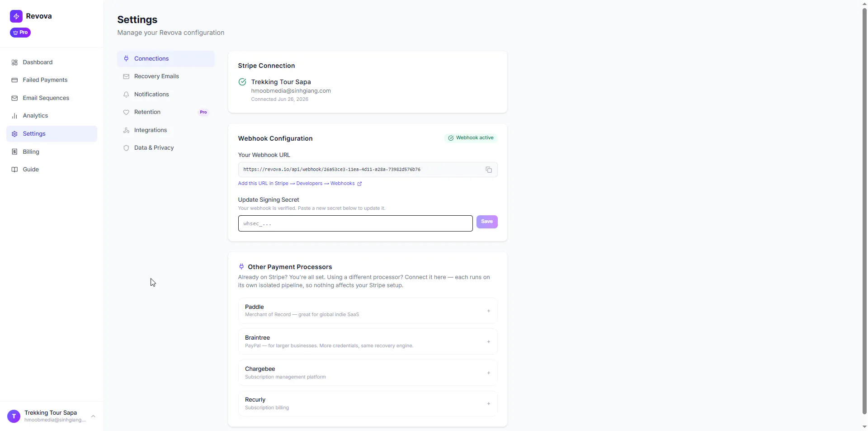This screenshot has width=868, height=431.
Task: Click the Pro tag on Retention
Action: click(x=203, y=112)
